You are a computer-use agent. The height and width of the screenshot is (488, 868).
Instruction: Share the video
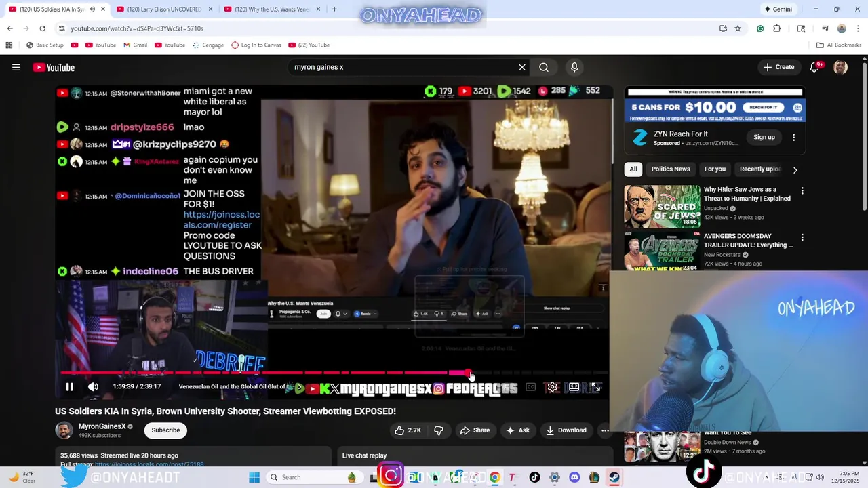[x=475, y=430]
